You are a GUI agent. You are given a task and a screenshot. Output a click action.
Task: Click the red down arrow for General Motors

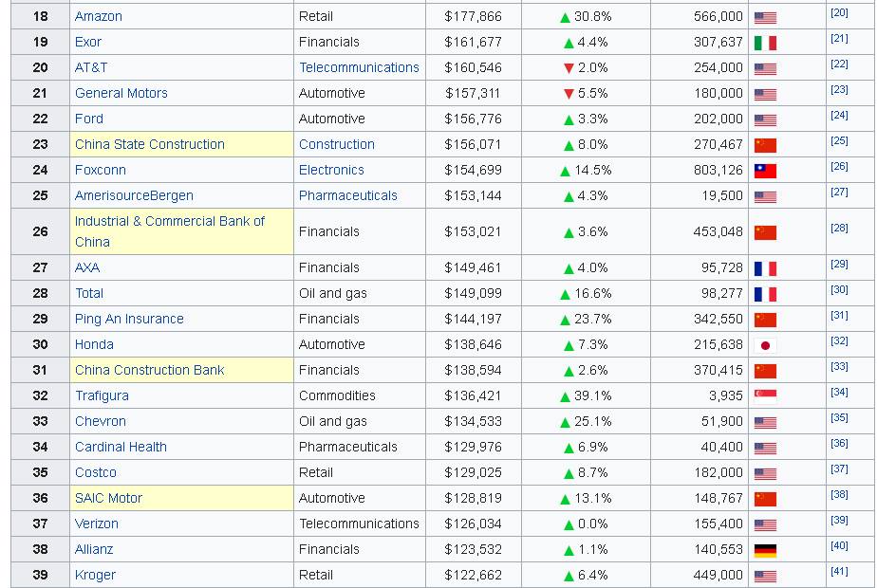point(569,94)
